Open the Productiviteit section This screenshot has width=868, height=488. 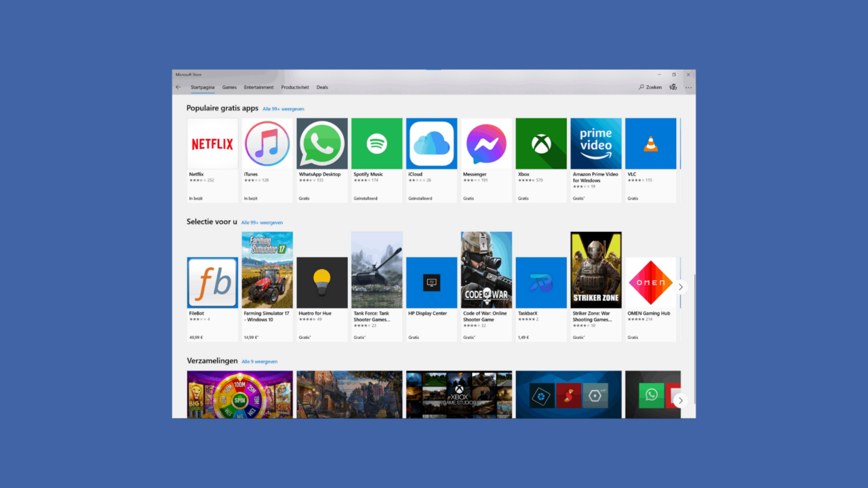(x=295, y=87)
